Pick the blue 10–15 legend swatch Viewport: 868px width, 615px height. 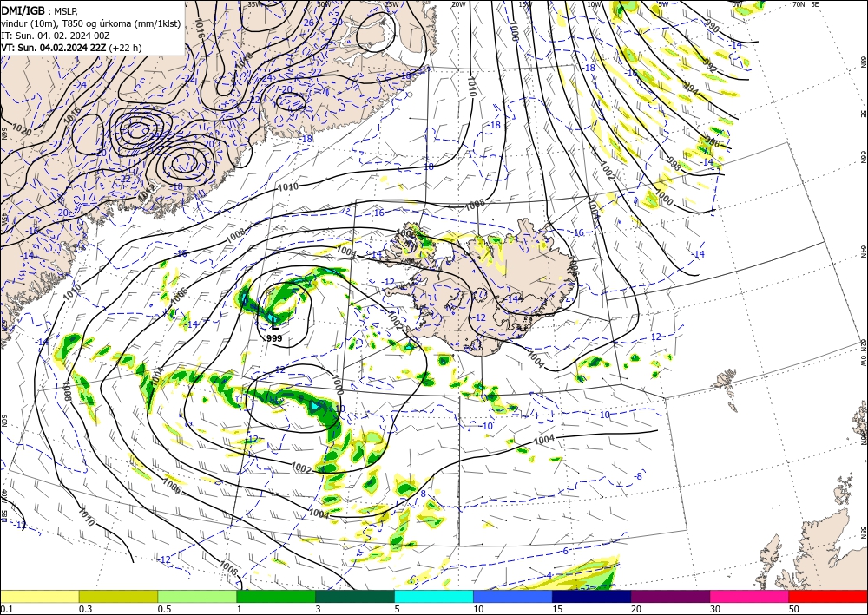tap(513, 596)
